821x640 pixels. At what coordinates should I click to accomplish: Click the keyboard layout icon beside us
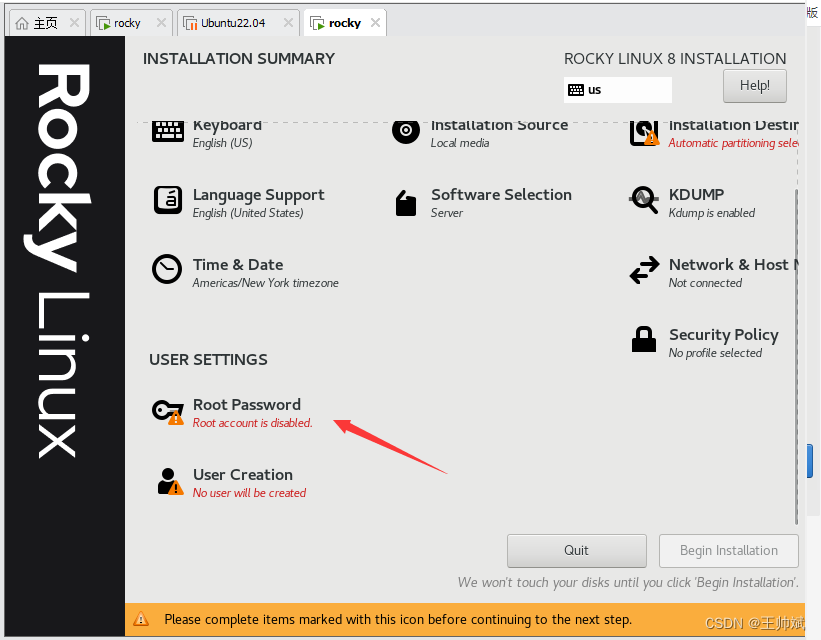pyautogui.click(x=576, y=90)
